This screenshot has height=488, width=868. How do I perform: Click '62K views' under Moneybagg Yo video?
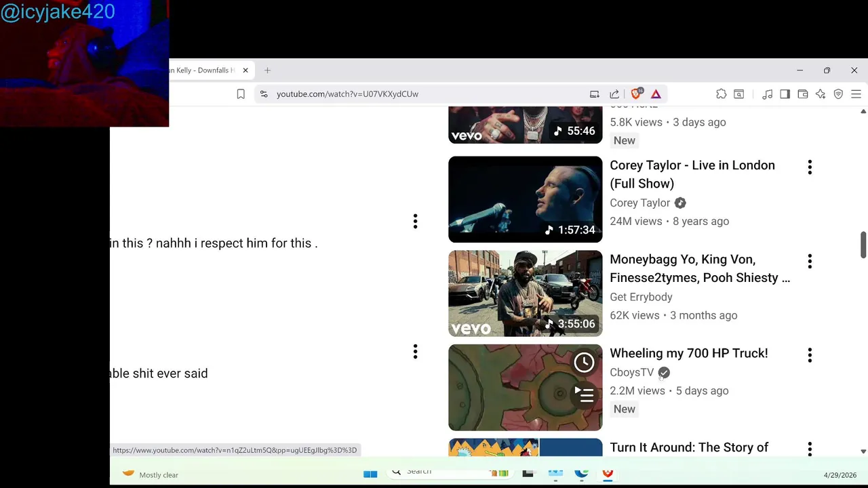click(634, 315)
